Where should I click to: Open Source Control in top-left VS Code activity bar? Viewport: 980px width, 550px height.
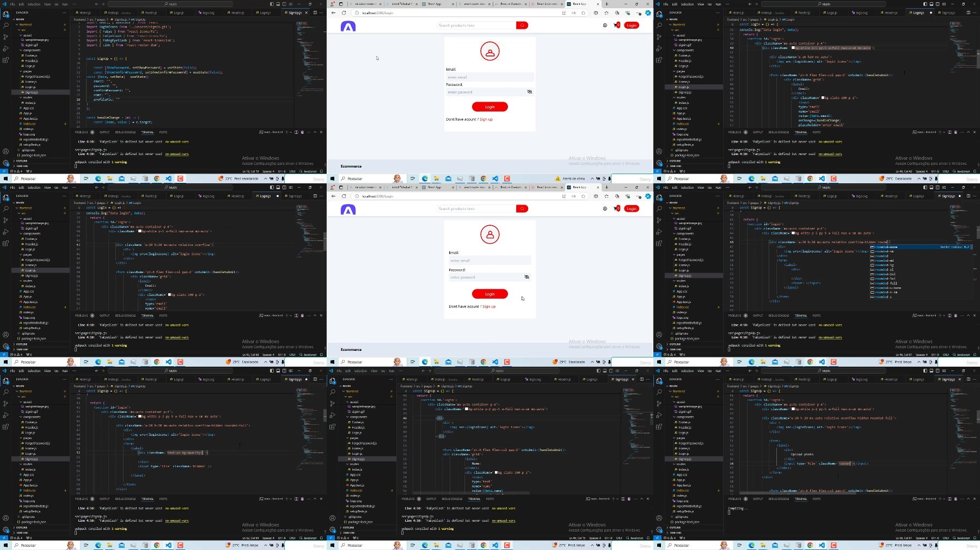[x=5, y=37]
